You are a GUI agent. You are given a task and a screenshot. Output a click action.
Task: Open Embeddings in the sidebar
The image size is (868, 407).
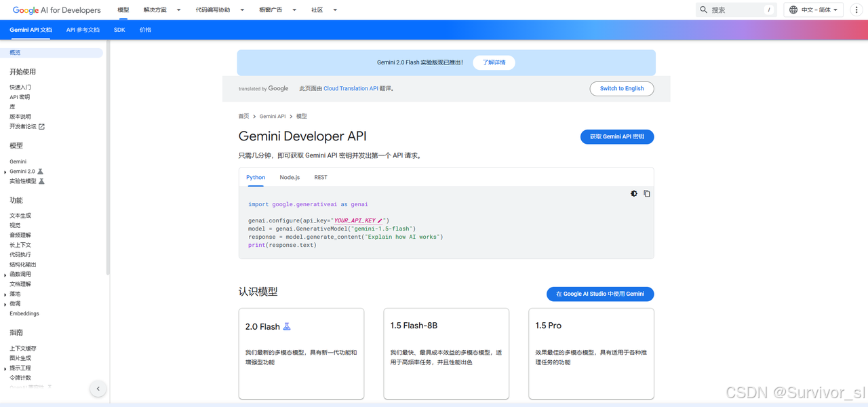point(24,313)
